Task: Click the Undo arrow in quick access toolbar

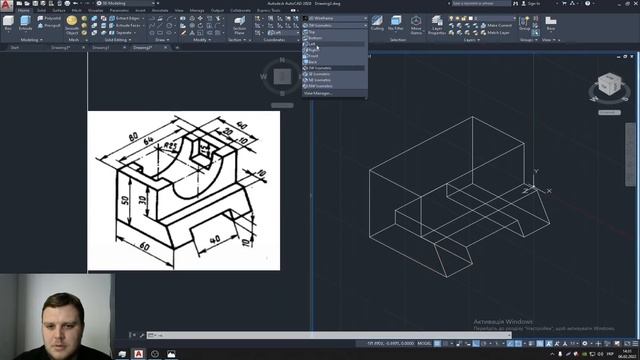Action: 75,3
